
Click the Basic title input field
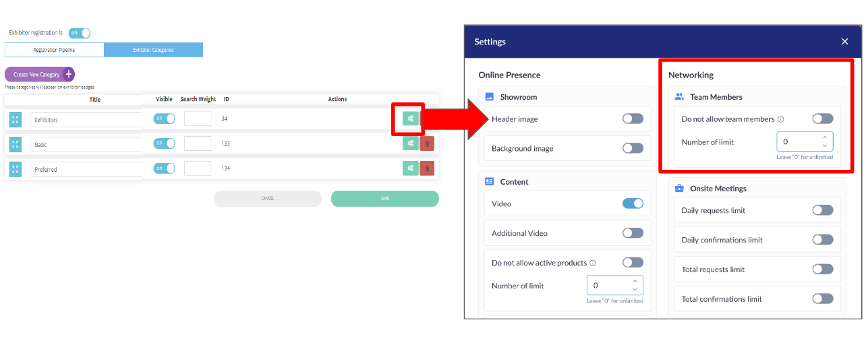[86, 144]
